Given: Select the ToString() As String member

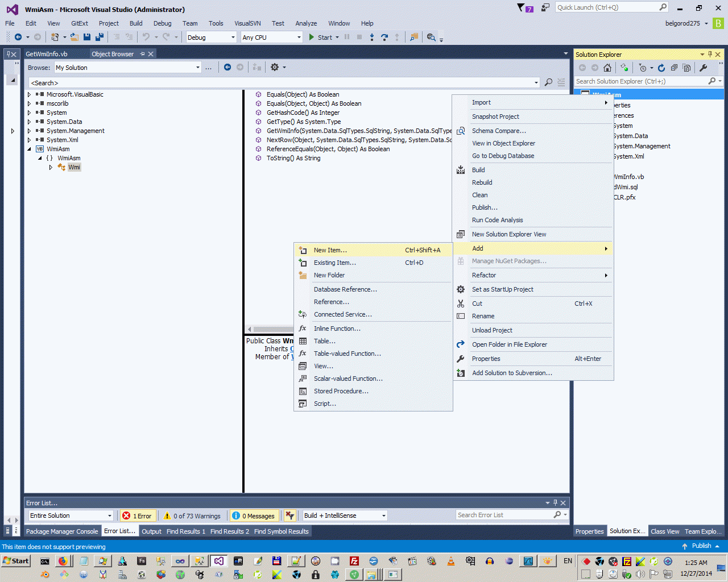Looking at the screenshot, I should [293, 158].
